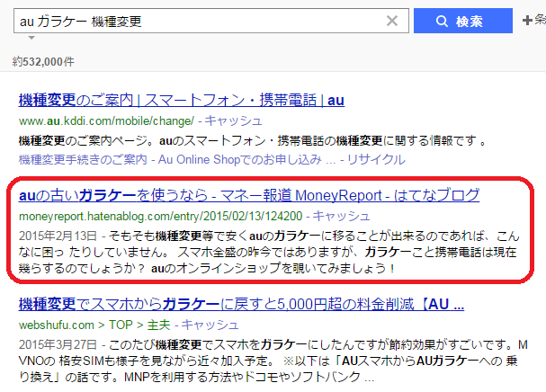Open the auの古いガラケーを使うなら result title
This screenshot has width=546, height=392.
click(x=249, y=195)
